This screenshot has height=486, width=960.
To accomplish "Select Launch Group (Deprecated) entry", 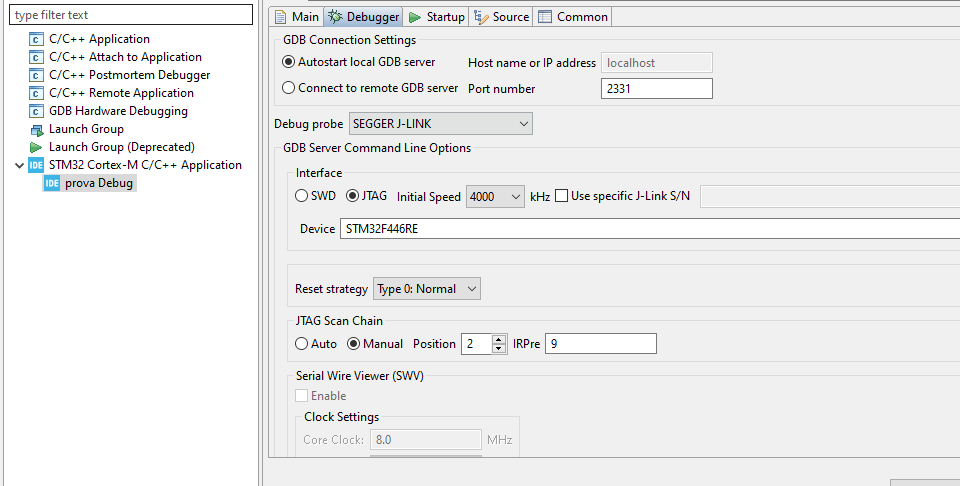I will pos(122,147).
